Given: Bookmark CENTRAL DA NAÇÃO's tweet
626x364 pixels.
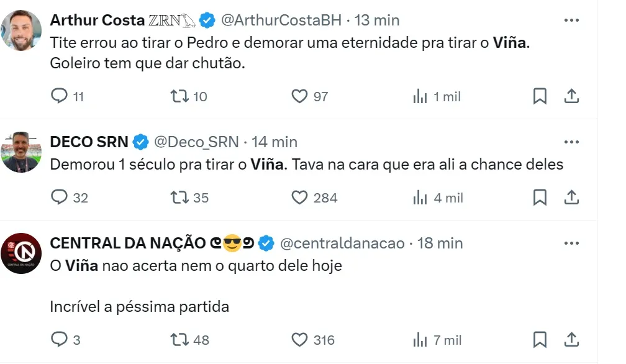Looking at the screenshot, I should [x=540, y=340].
